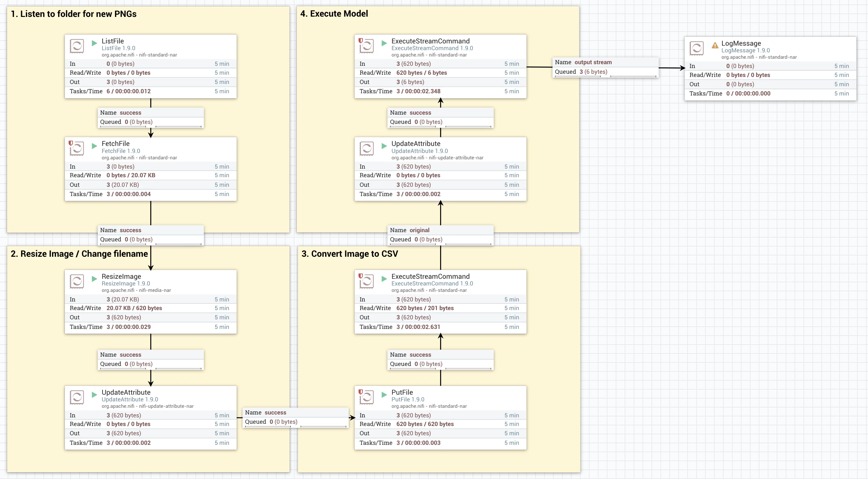This screenshot has height=479, width=868.
Task: Click the FetchFile processor icon
Action: tap(77, 148)
